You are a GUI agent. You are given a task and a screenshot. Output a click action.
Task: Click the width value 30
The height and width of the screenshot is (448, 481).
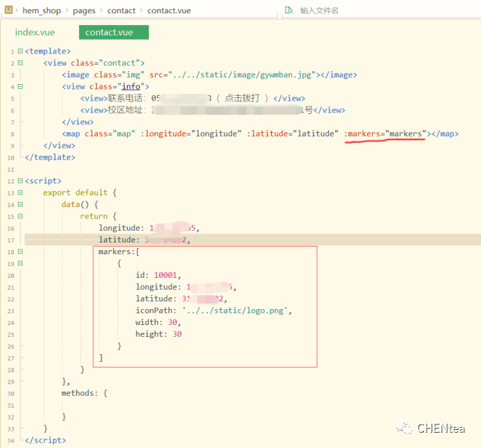click(x=172, y=322)
